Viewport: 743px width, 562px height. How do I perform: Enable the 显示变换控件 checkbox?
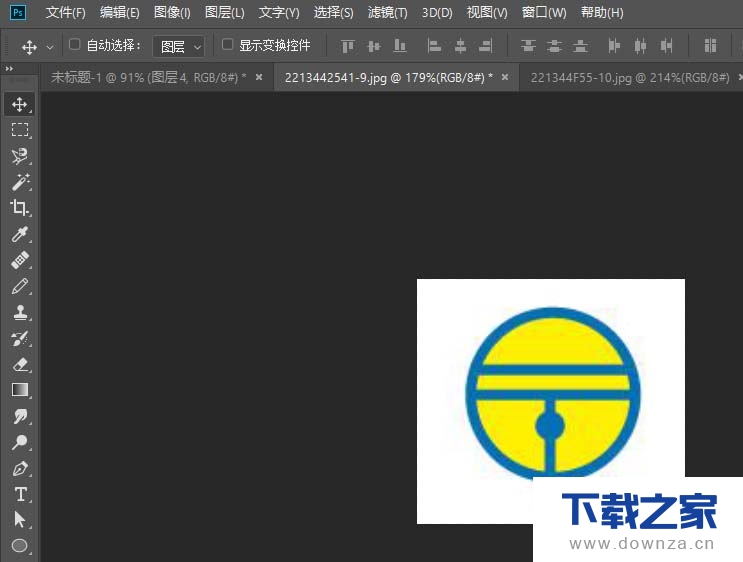coord(227,45)
